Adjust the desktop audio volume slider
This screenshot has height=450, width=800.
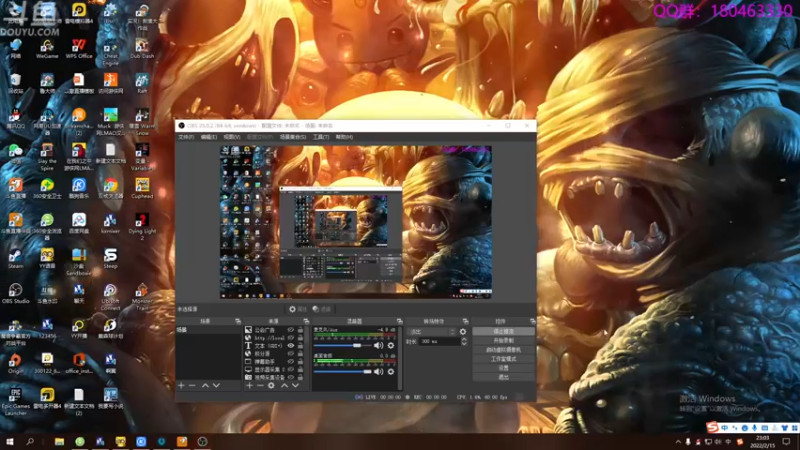[x=342, y=371]
